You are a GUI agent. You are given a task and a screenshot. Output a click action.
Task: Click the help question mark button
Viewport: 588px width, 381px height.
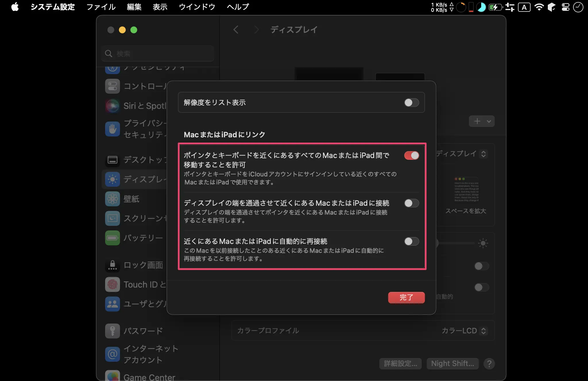pyautogui.click(x=489, y=363)
